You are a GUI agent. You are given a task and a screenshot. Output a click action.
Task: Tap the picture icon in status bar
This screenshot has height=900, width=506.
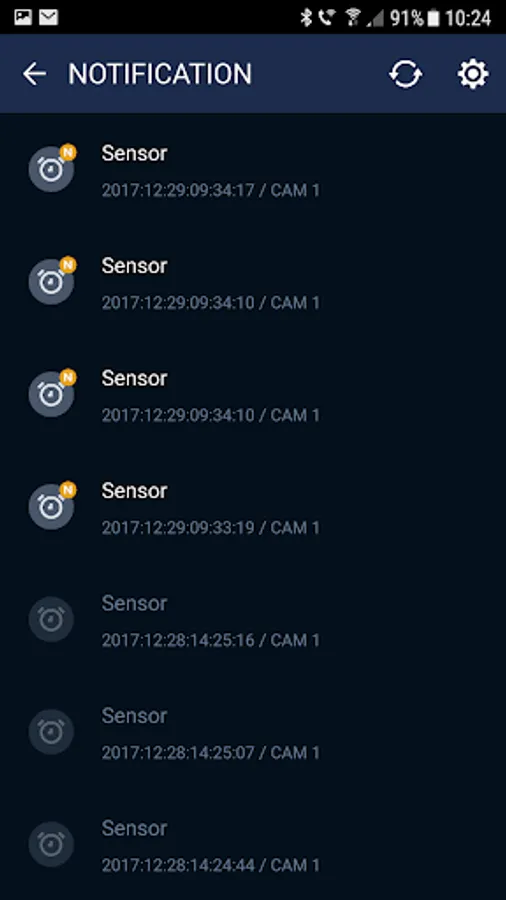[23, 17]
